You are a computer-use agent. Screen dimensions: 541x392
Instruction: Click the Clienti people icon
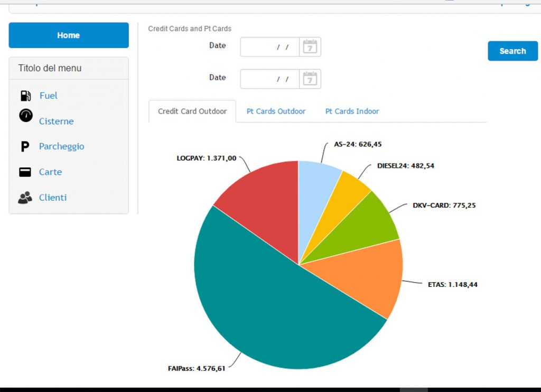[25, 198]
